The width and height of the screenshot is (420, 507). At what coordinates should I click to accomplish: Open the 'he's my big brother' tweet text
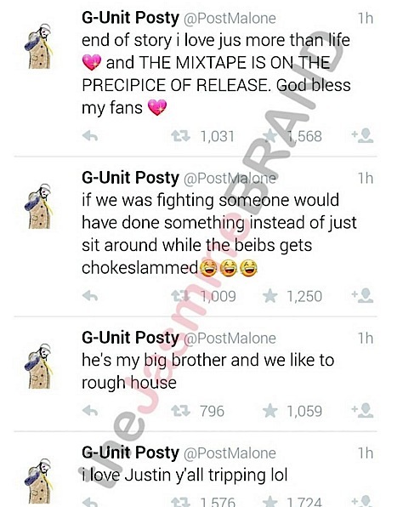[207, 371]
